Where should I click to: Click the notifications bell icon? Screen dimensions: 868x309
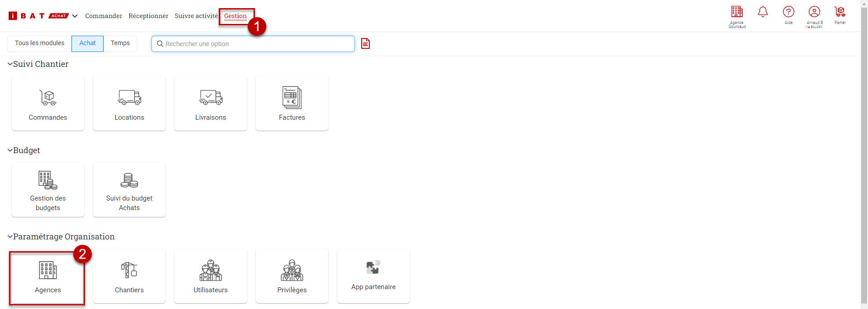tap(763, 12)
